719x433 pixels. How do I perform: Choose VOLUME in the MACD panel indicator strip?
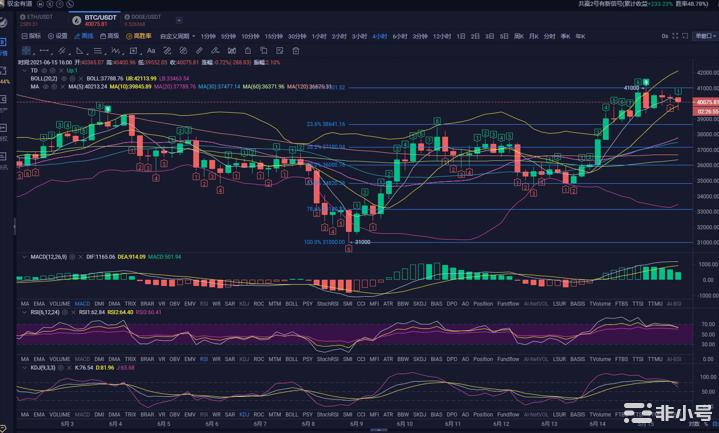coord(60,304)
